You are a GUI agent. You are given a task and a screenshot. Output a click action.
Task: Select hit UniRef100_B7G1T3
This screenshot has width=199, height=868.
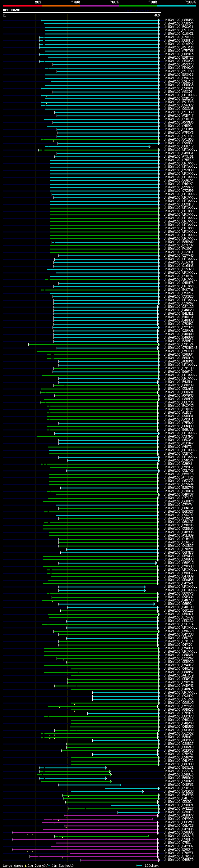click(x=178, y=857)
